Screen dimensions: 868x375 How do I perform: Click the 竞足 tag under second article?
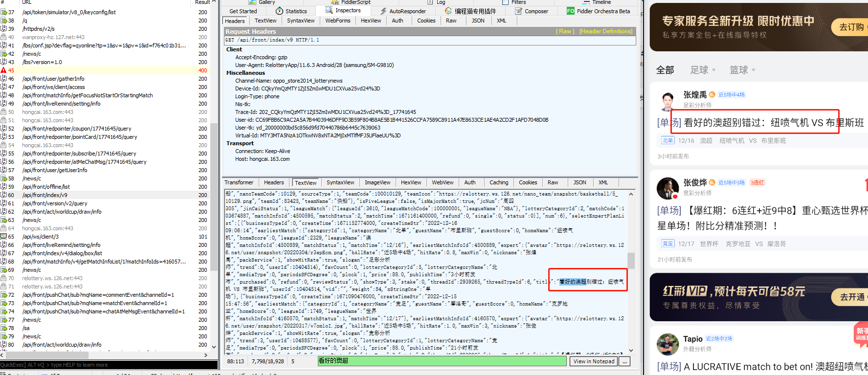[668, 243]
